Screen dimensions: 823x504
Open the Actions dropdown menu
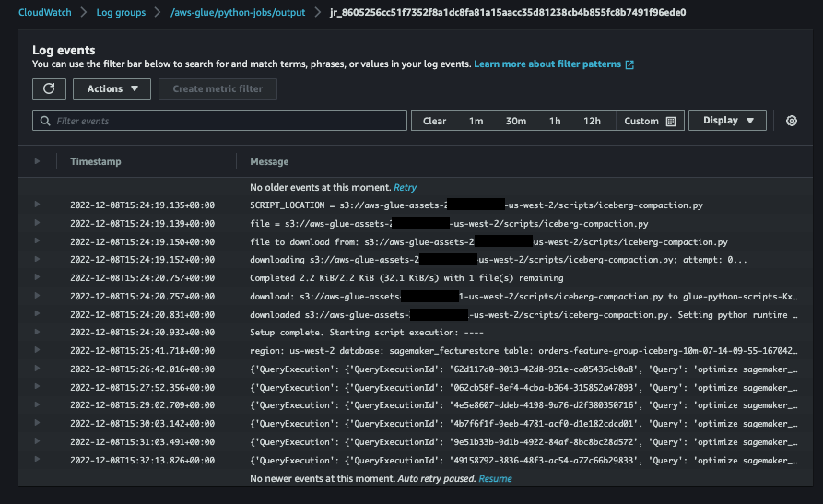[112, 88]
